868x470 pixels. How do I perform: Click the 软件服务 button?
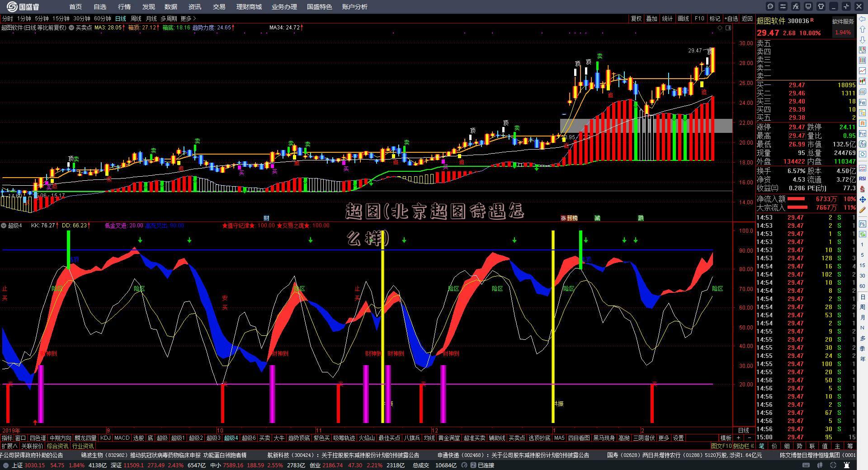point(843,21)
